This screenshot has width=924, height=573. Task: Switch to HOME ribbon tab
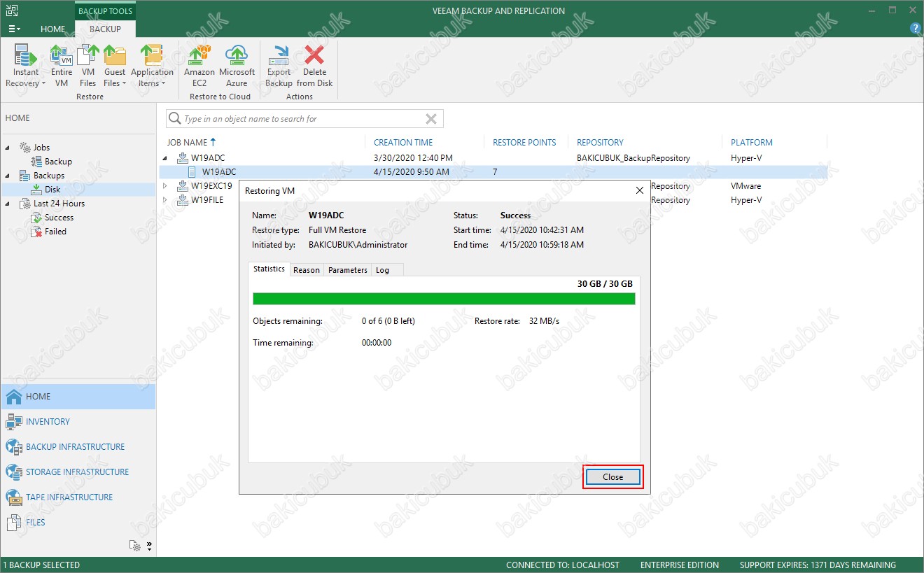[x=52, y=29]
